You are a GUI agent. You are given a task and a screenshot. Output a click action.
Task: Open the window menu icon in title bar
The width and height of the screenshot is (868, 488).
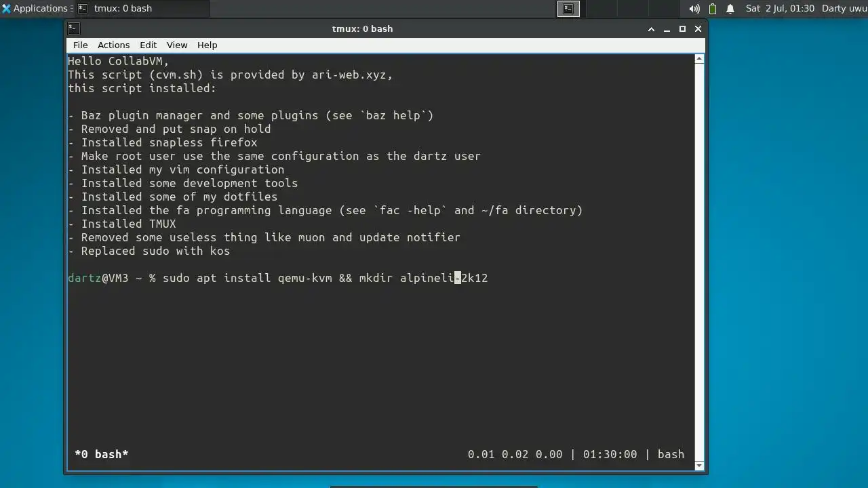point(74,28)
